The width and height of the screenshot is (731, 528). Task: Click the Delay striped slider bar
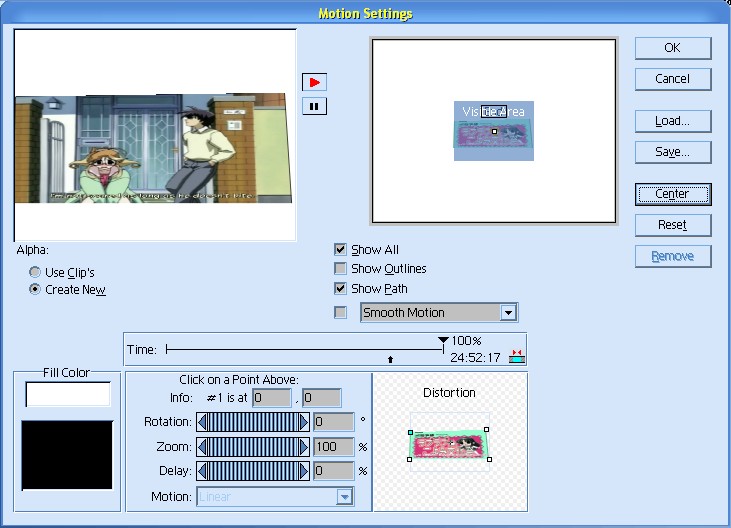[x=253, y=471]
